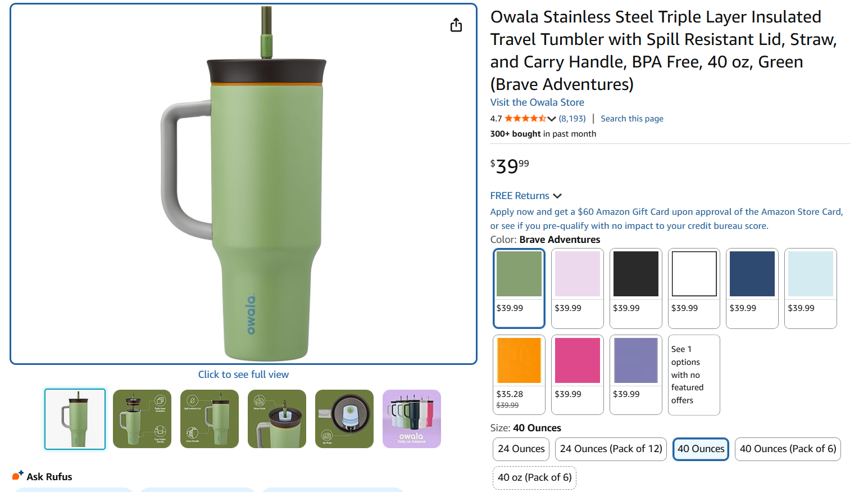Choose the pink color option

click(x=577, y=360)
